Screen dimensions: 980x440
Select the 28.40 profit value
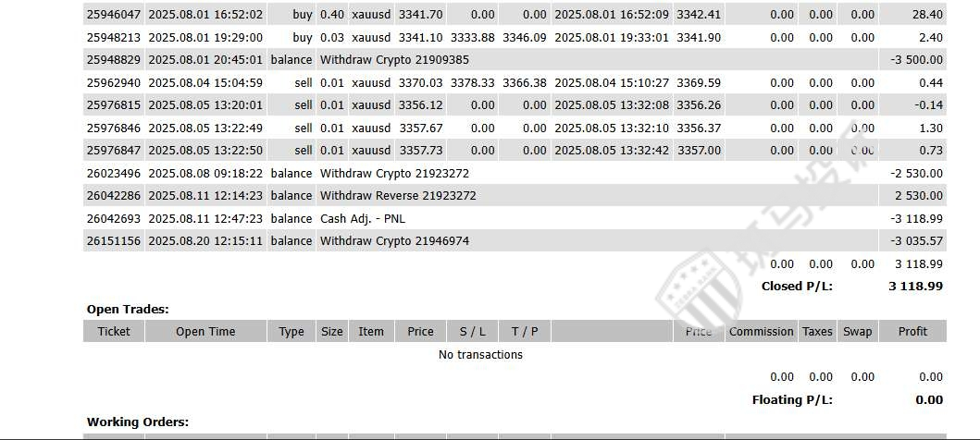[x=926, y=15]
